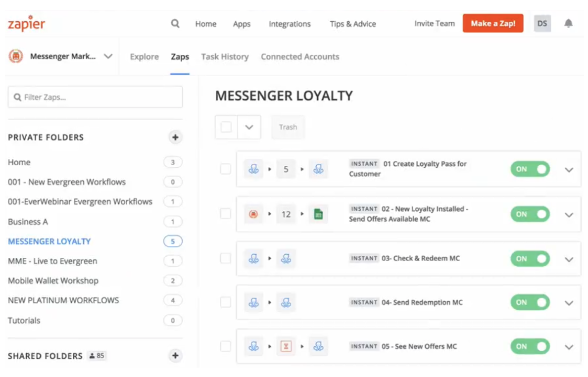Select checkbox for 04- Send Redemption MC zap

(225, 302)
